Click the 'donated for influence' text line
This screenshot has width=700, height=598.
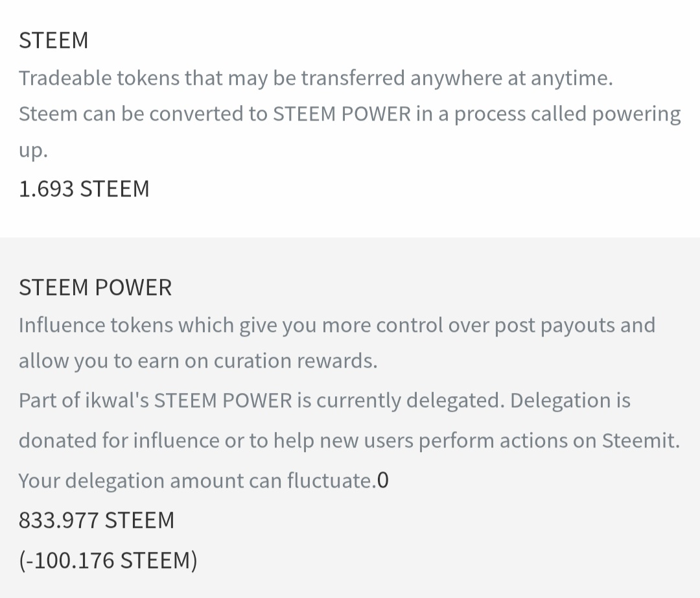click(349, 441)
